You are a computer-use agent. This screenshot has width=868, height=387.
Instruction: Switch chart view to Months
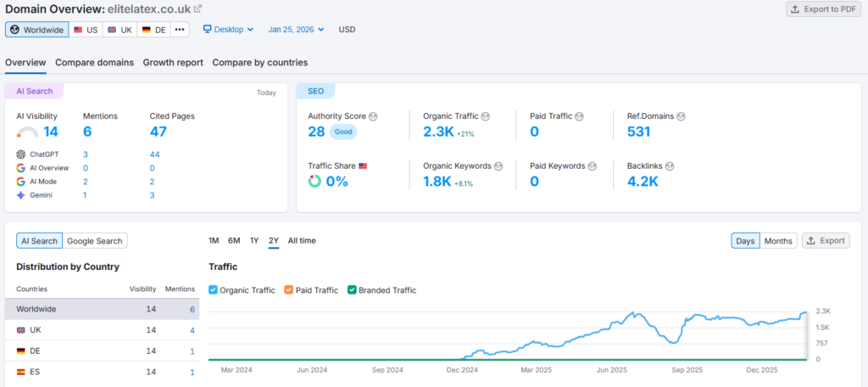778,241
